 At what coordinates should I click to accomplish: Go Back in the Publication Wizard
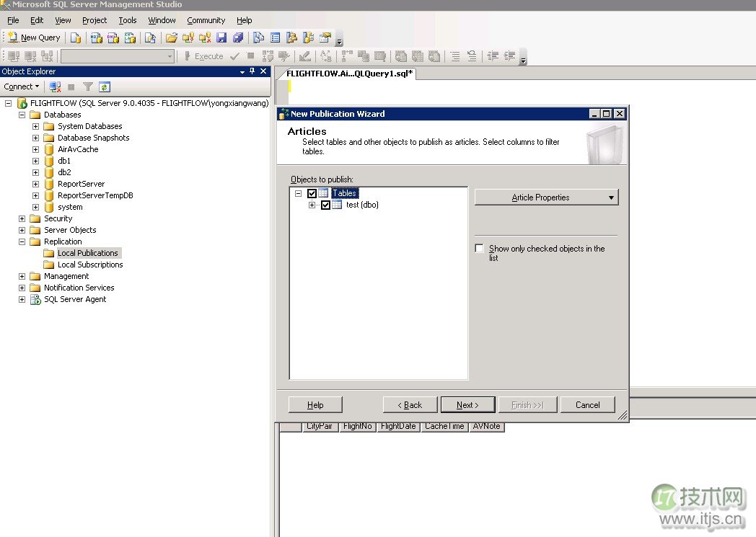(410, 405)
